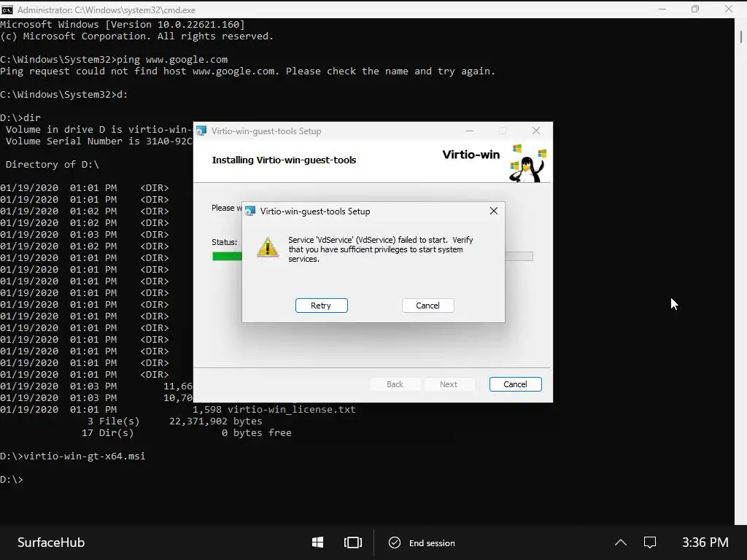Viewport: 747px width, 560px height.
Task: Click Cancel in the VdService error dialog
Action: 427,306
